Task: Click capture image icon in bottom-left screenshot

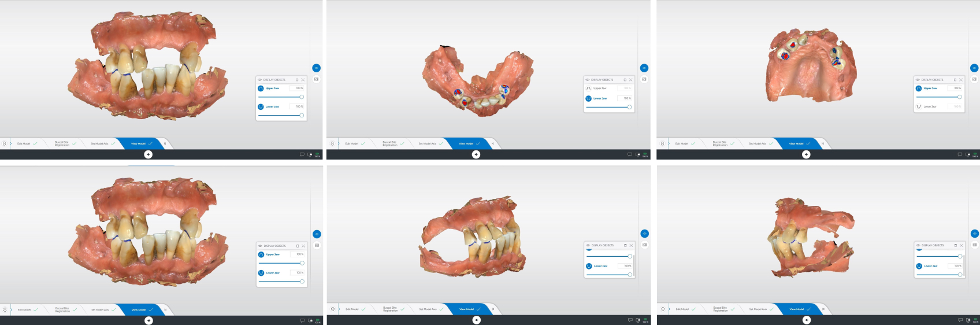Action: pyautogui.click(x=317, y=245)
